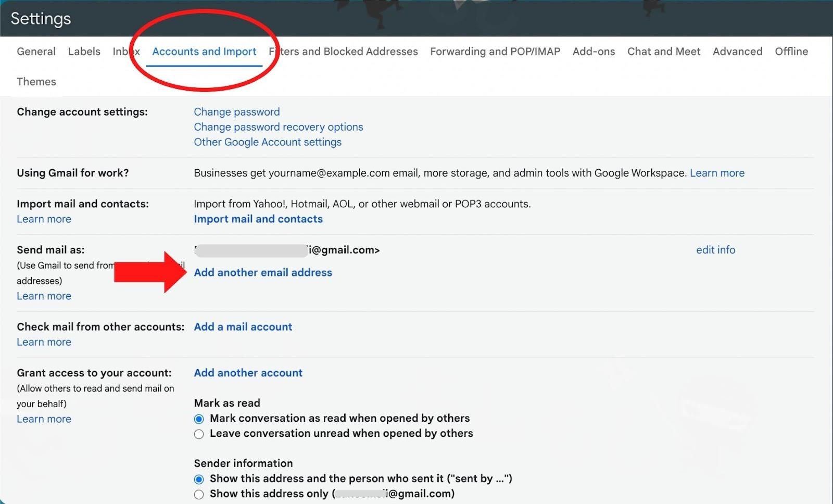Switch to Chat and Meet tab
Image resolution: width=833 pixels, height=504 pixels.
(664, 52)
